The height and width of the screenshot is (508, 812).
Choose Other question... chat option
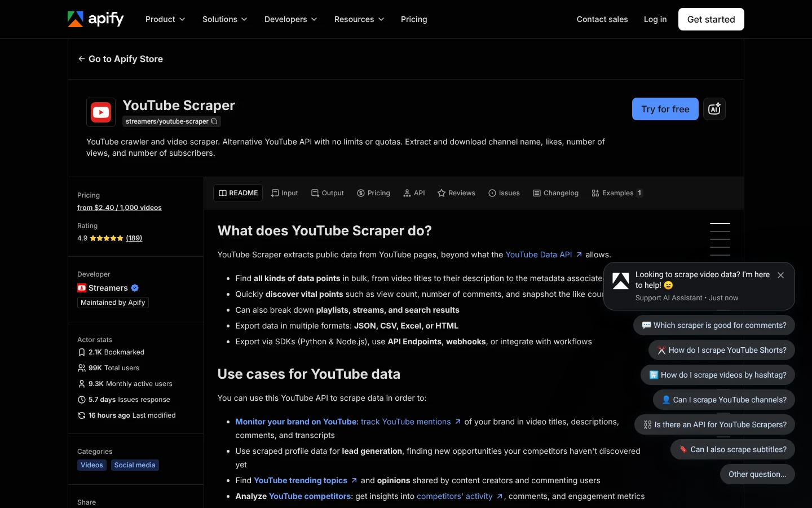tap(757, 474)
